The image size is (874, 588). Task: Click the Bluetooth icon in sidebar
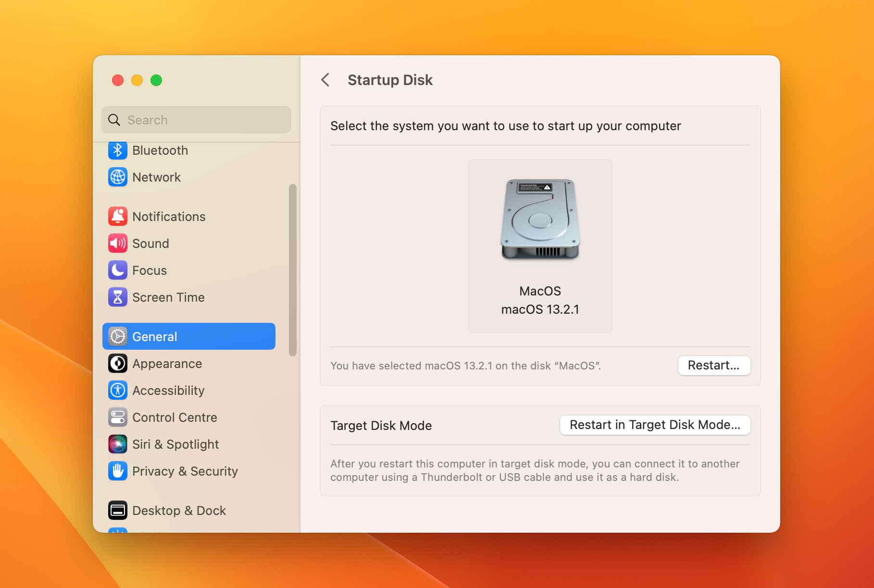click(x=118, y=150)
